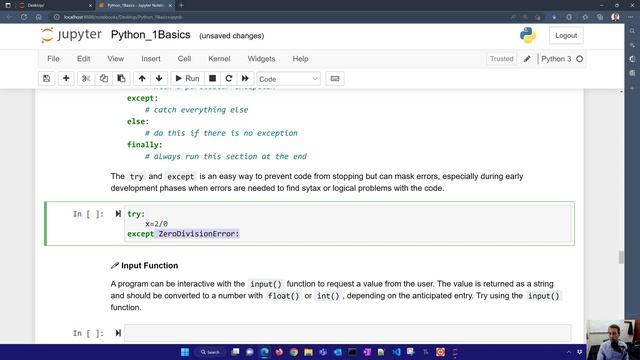
Task: Open the View menu
Action: [116, 59]
